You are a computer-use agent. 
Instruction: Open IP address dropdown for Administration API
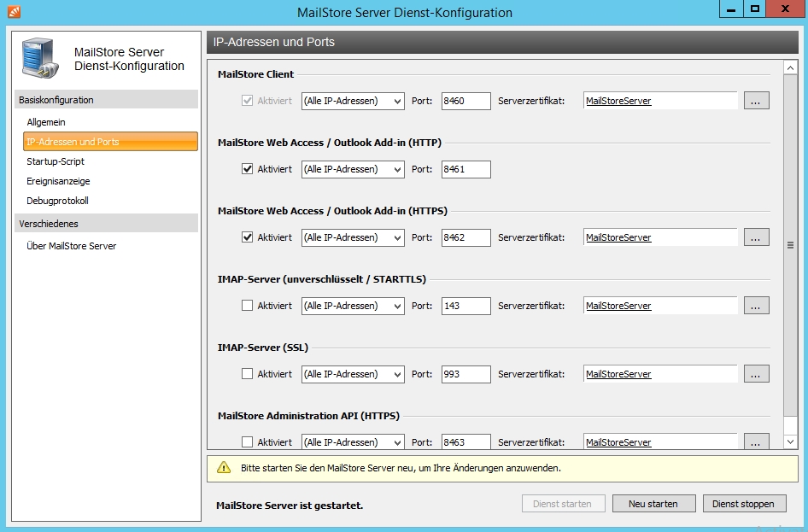pyautogui.click(x=353, y=441)
